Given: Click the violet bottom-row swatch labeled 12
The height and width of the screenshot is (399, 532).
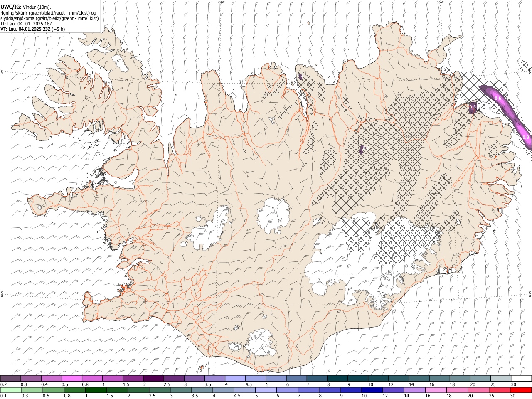Looking at the screenshot, I should click(x=393, y=390).
